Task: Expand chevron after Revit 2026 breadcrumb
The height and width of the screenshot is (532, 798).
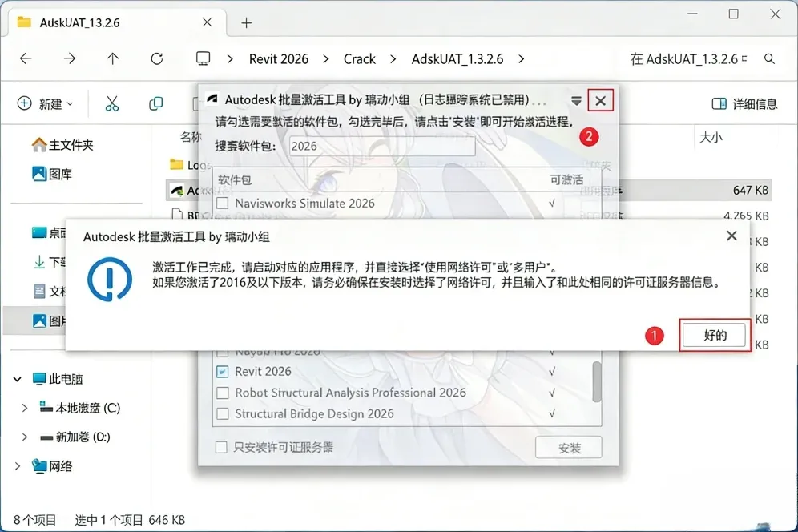Action: 326,59
